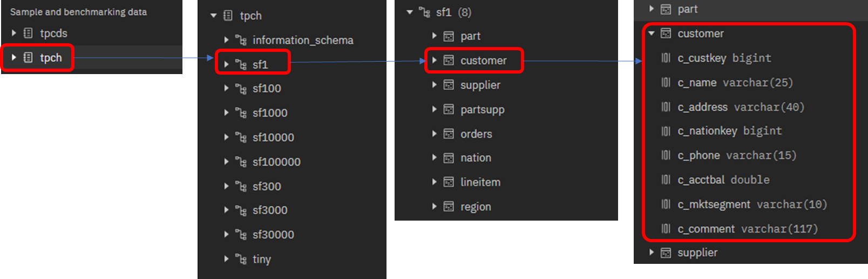Screen dimensions: 868x279
Task: Collapse the expanded customer table
Action: tap(652, 34)
